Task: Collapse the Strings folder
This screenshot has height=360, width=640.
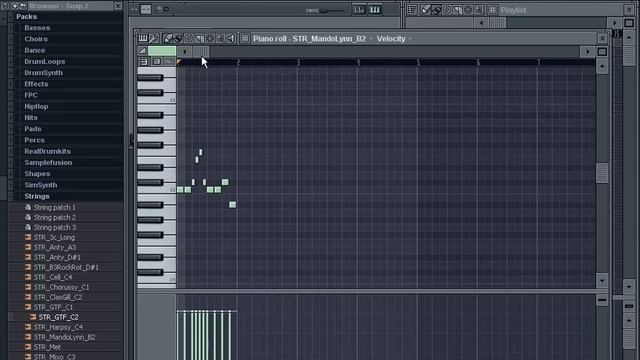Action: click(x=37, y=196)
